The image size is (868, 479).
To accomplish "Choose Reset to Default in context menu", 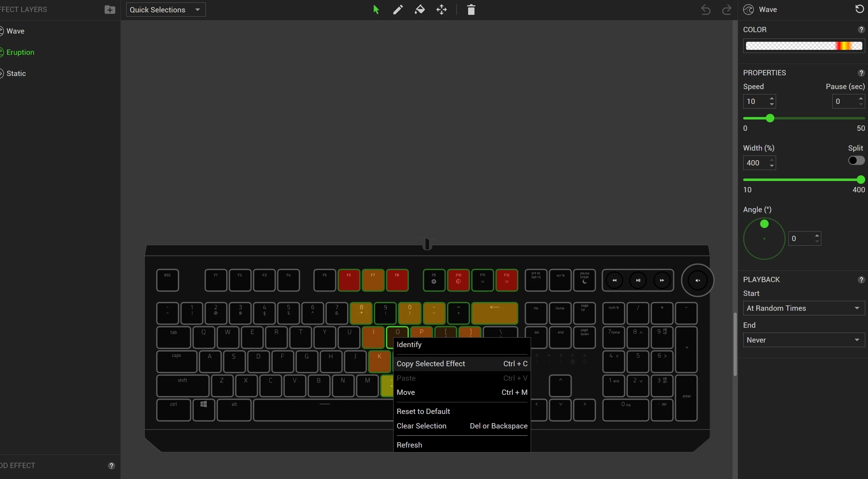I will coord(423,411).
